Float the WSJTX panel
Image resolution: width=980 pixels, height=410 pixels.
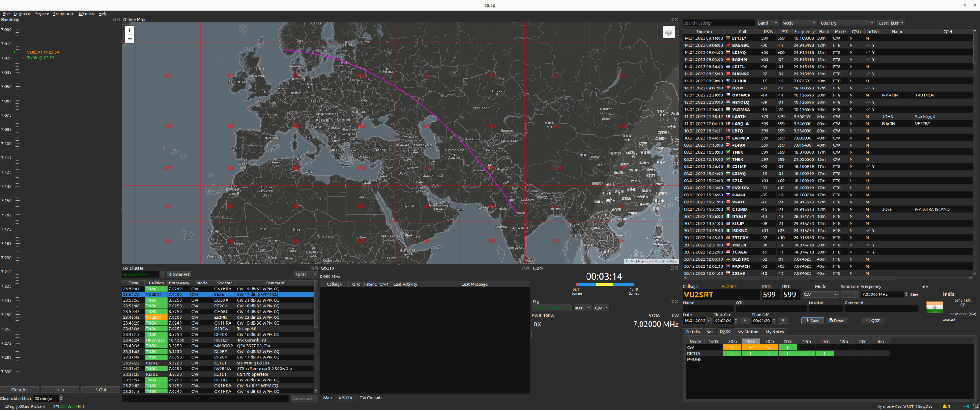pyautogui.click(x=524, y=268)
